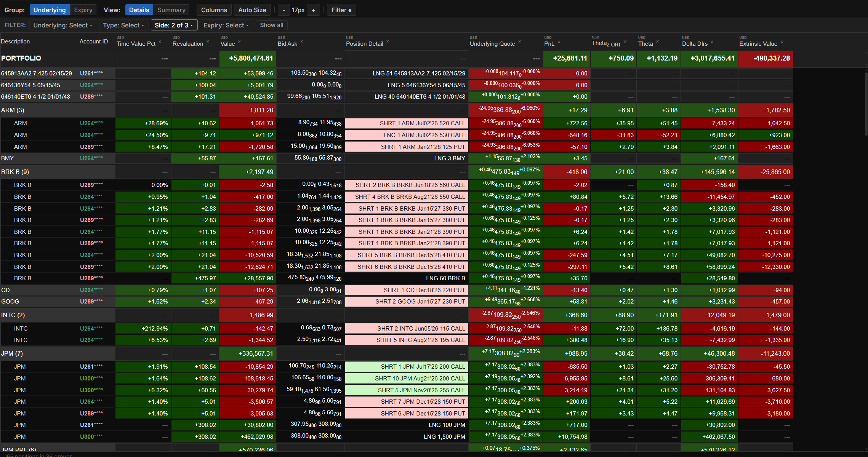Select the PORTFOLIO summary row label
The height and width of the screenshot is (457, 868).
coord(21,58)
